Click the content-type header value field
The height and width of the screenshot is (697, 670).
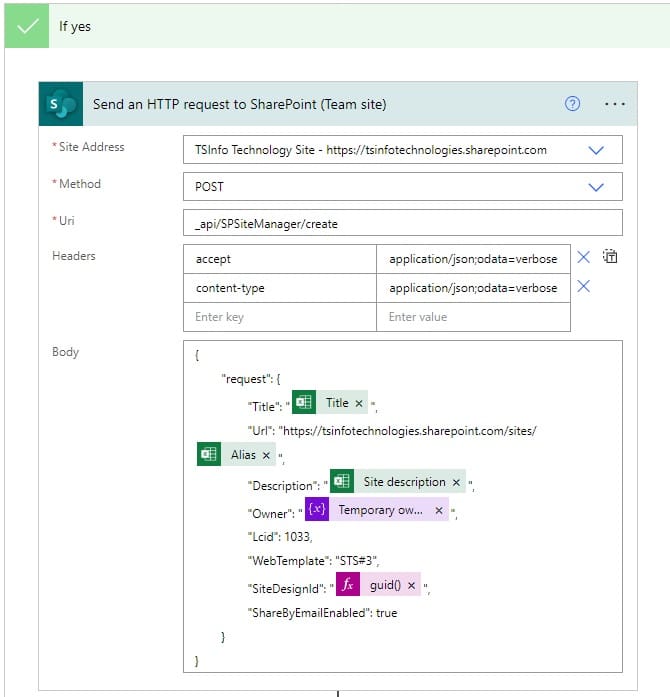point(473,288)
